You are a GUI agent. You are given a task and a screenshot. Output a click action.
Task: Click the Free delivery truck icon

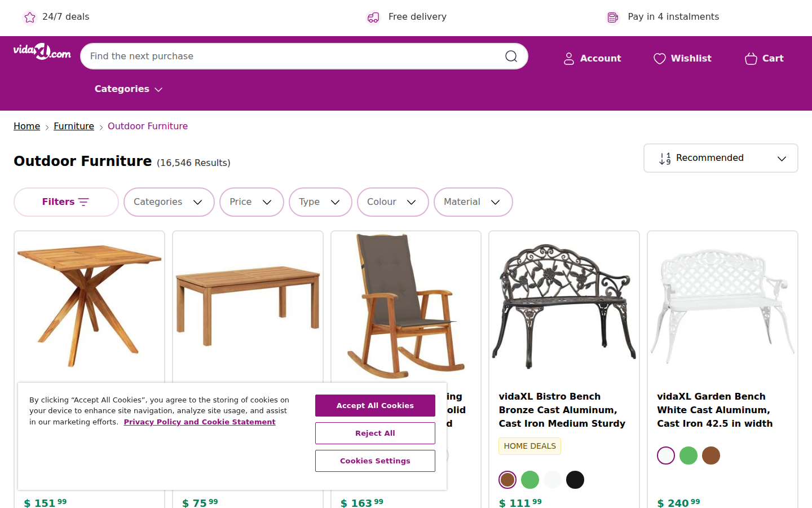pos(373,17)
